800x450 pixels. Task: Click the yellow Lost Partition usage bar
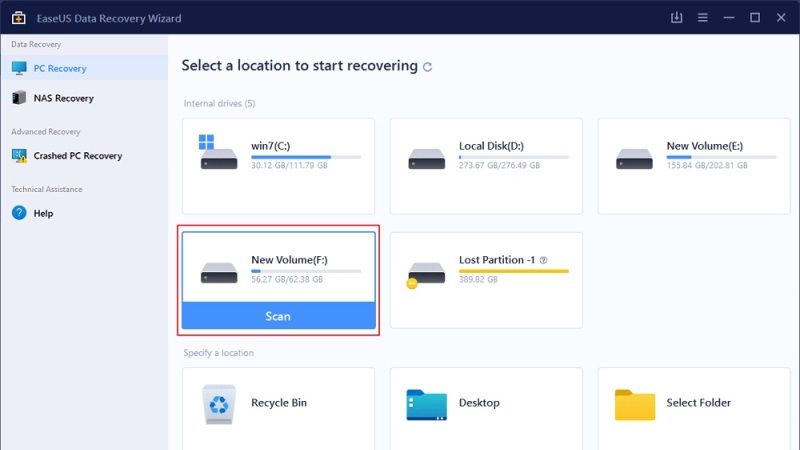514,271
